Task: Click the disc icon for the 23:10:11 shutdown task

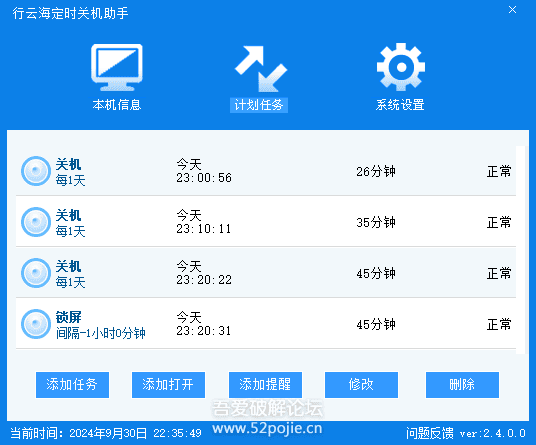Action: pyautogui.click(x=36, y=222)
